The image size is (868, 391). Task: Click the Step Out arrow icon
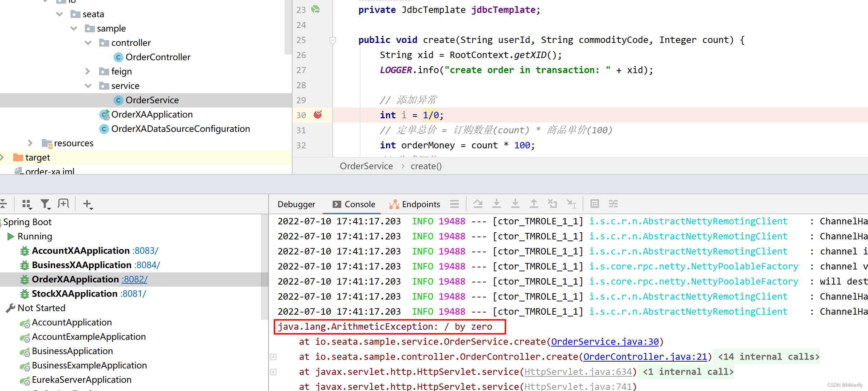coord(534,204)
